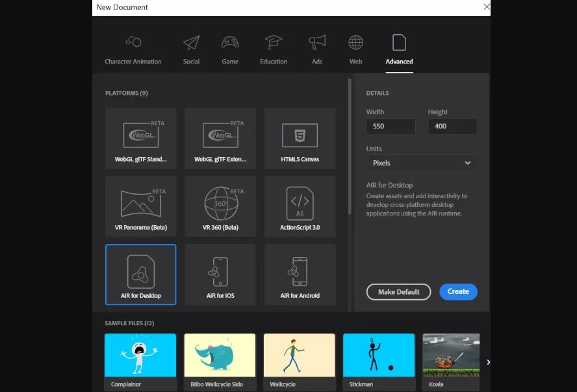Image resolution: width=577 pixels, height=392 pixels.
Task: Click the PLATFORMS (9) heading
Action: [x=127, y=93]
